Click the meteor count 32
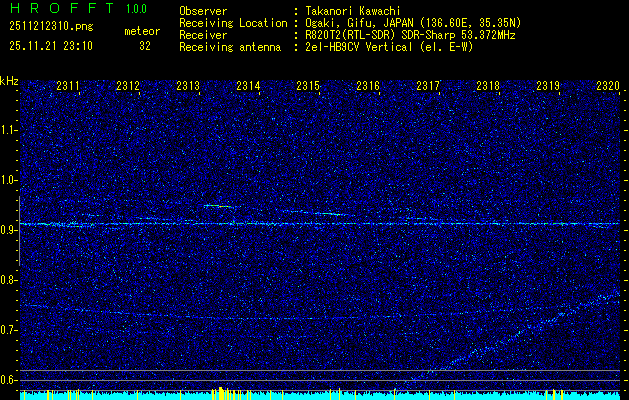 tap(145, 46)
